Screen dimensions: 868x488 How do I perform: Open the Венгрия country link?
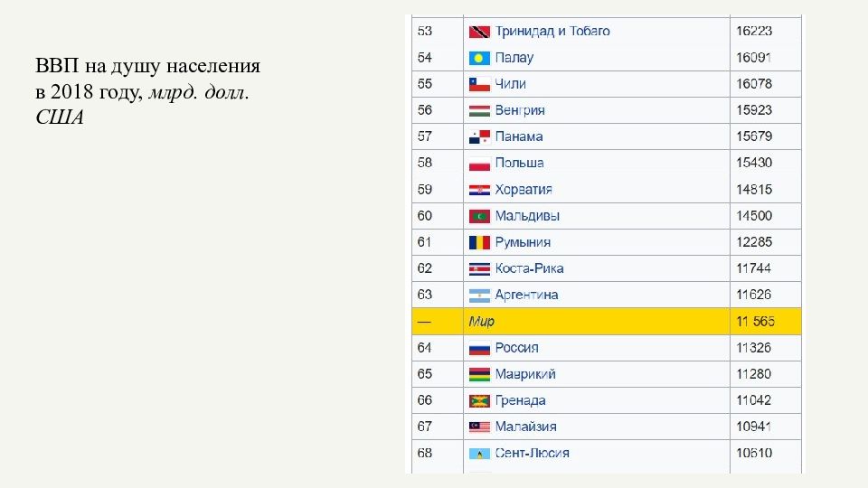click(520, 110)
